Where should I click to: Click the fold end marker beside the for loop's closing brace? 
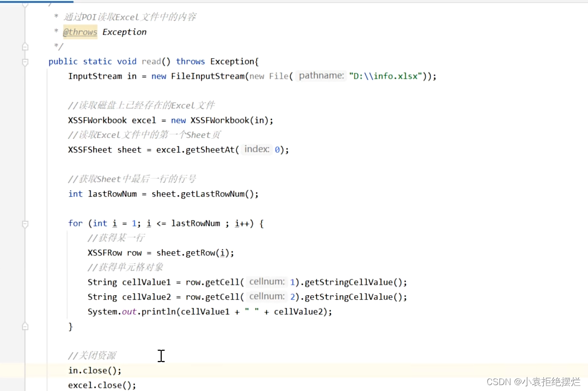click(x=25, y=326)
